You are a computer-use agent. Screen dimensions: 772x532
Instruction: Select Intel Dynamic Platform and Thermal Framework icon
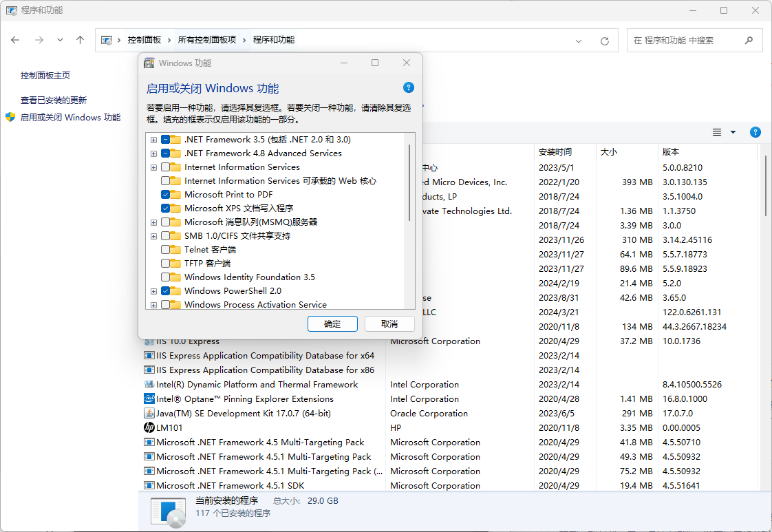tap(149, 384)
